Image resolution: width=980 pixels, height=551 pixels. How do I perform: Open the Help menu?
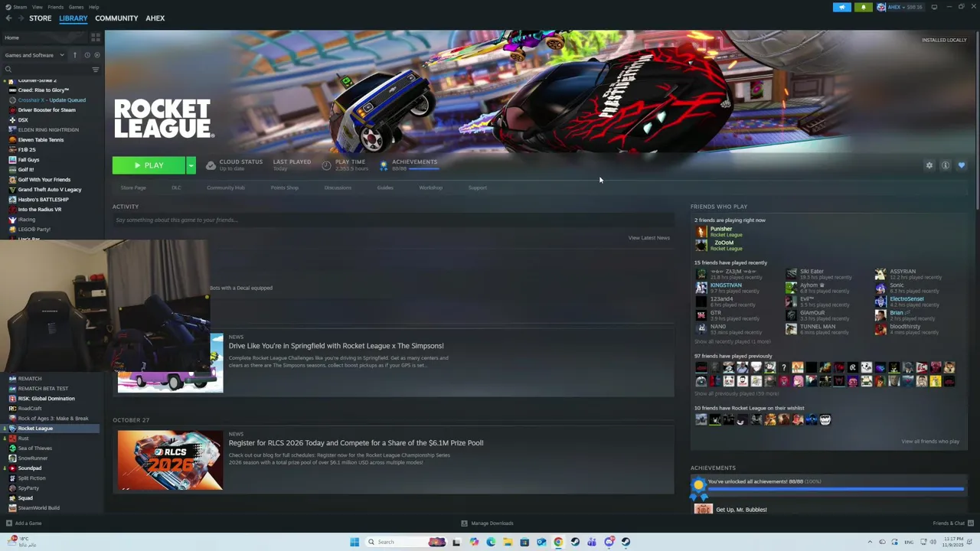click(93, 7)
